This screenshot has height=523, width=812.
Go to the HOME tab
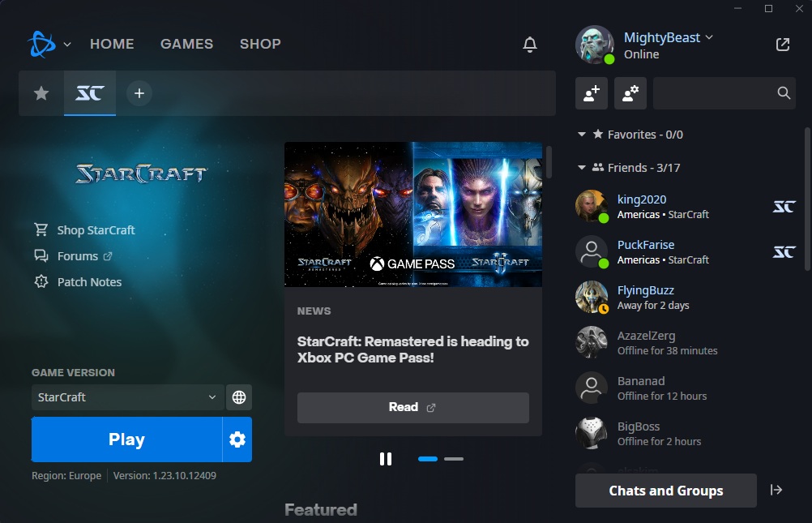click(112, 44)
